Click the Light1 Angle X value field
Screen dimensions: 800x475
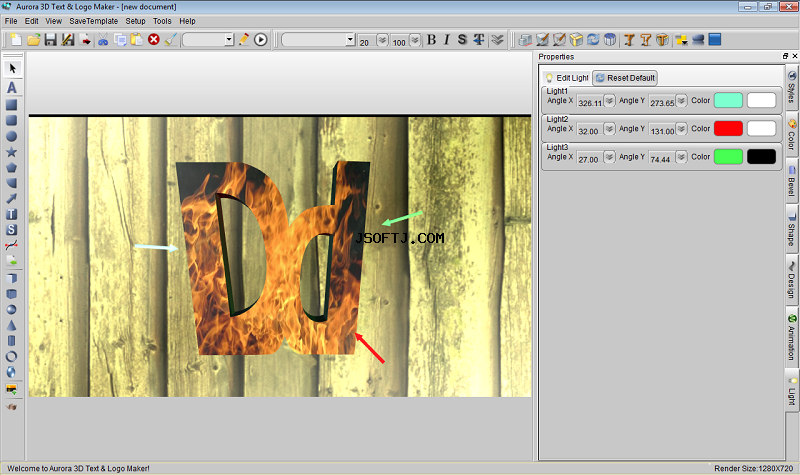589,102
